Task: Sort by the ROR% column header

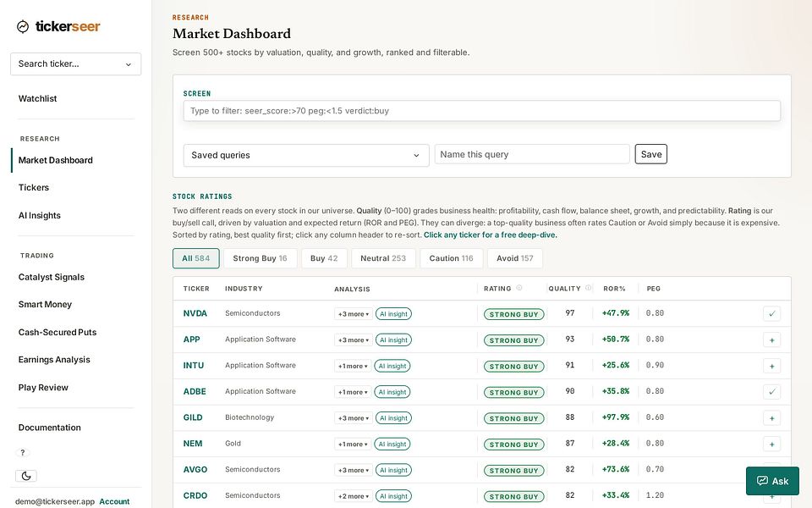Action: [x=614, y=288]
